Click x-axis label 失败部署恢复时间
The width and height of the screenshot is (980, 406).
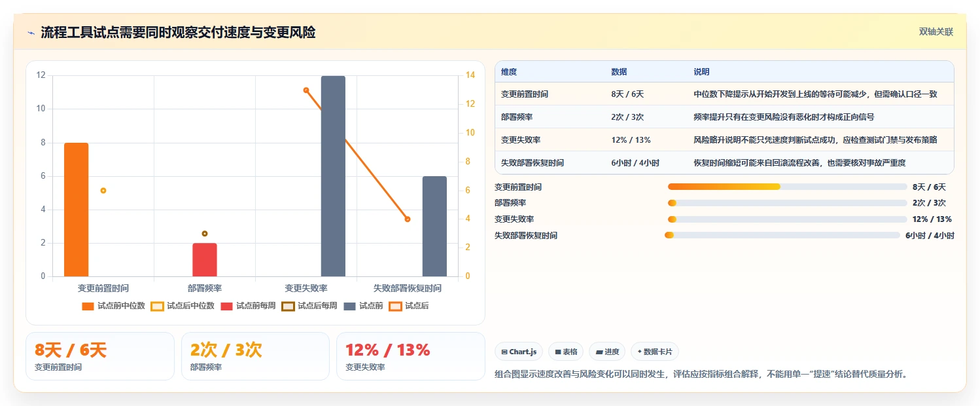[x=408, y=288]
